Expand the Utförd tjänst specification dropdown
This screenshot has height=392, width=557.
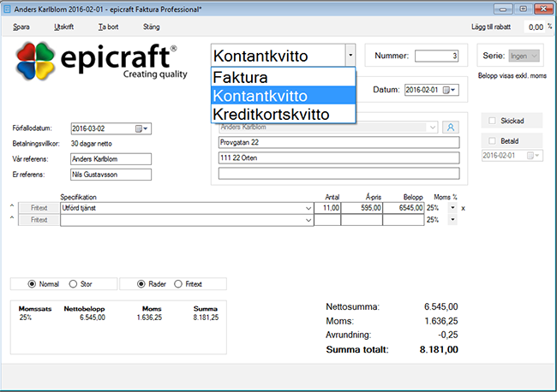click(x=308, y=208)
